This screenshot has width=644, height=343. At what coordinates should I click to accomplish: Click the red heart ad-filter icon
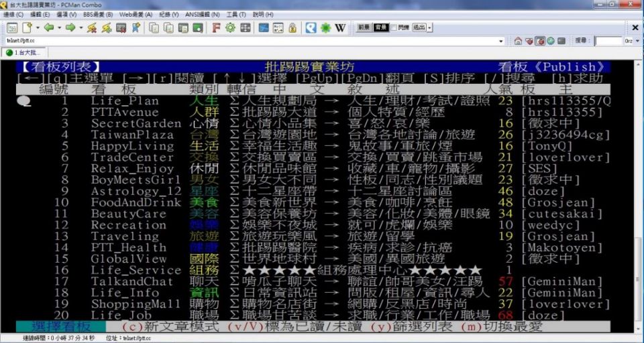[529, 41]
